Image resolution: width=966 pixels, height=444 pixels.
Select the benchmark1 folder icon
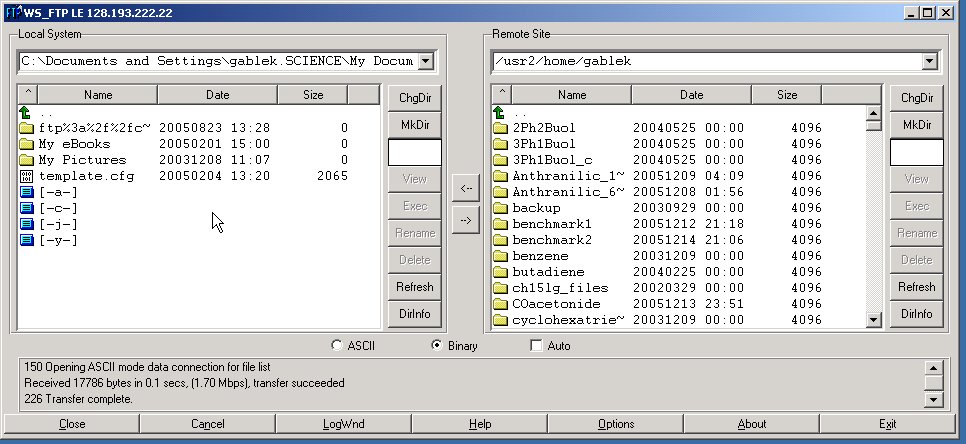(x=500, y=224)
